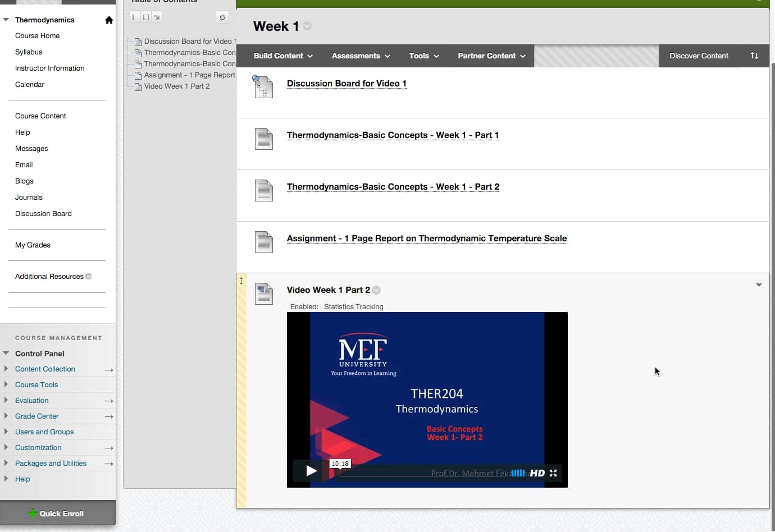Adjust the video volume bars
This screenshot has width=775, height=532.
pos(518,473)
